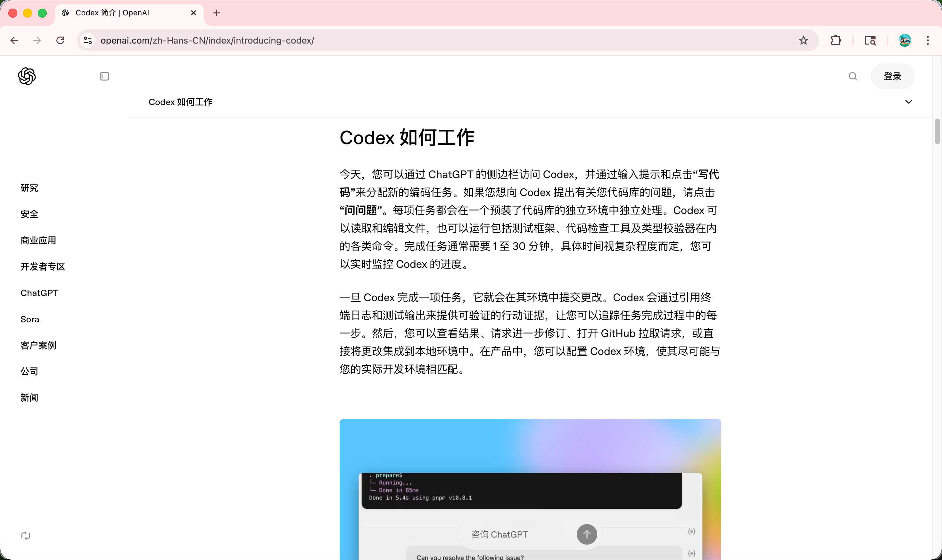The width and height of the screenshot is (942, 560).
Task: Click the page vertical scrollbar thumb
Action: pyautogui.click(x=937, y=131)
